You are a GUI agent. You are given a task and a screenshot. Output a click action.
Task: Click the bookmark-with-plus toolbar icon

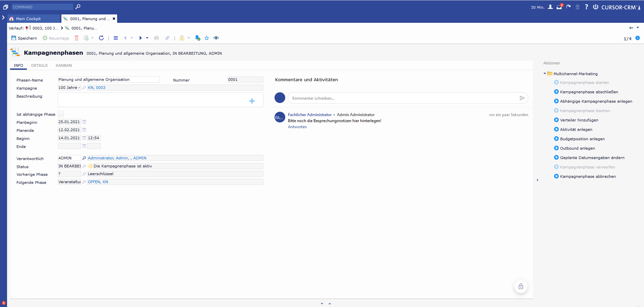coord(198,38)
